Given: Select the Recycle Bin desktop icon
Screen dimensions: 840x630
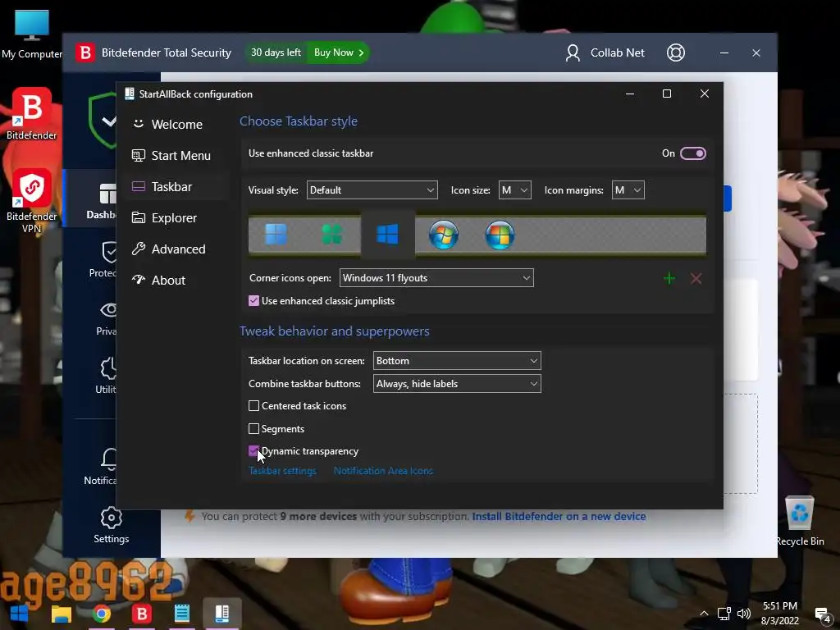Looking at the screenshot, I should pos(800,521).
